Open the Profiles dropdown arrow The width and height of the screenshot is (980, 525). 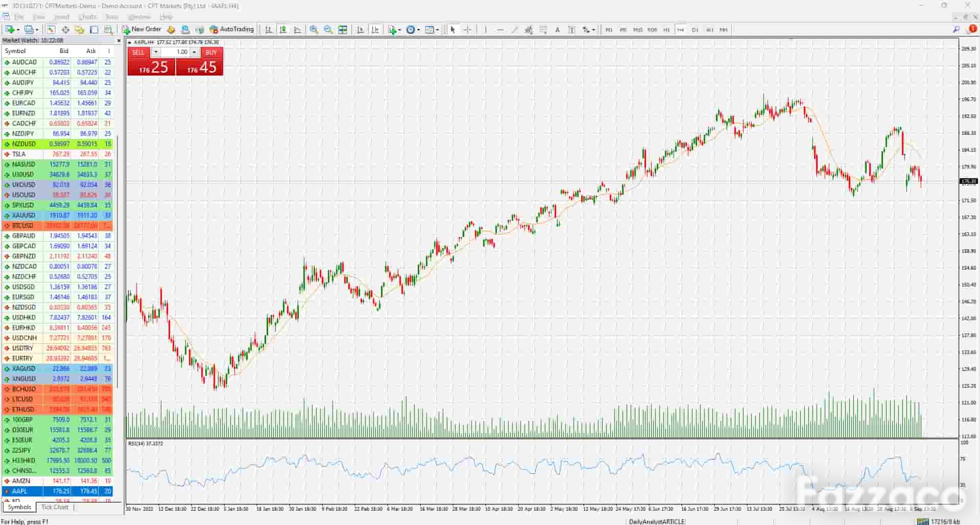pyautogui.click(x=37, y=30)
